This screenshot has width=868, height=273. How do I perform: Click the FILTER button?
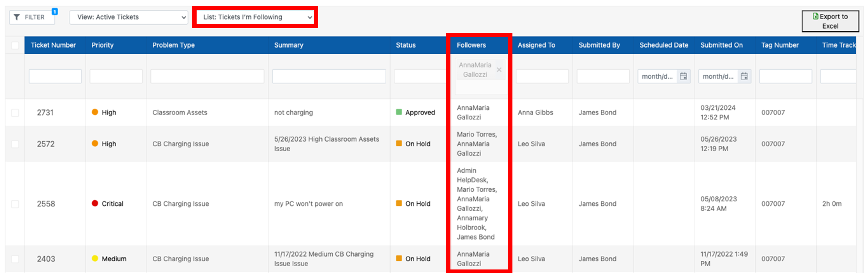[x=32, y=17]
